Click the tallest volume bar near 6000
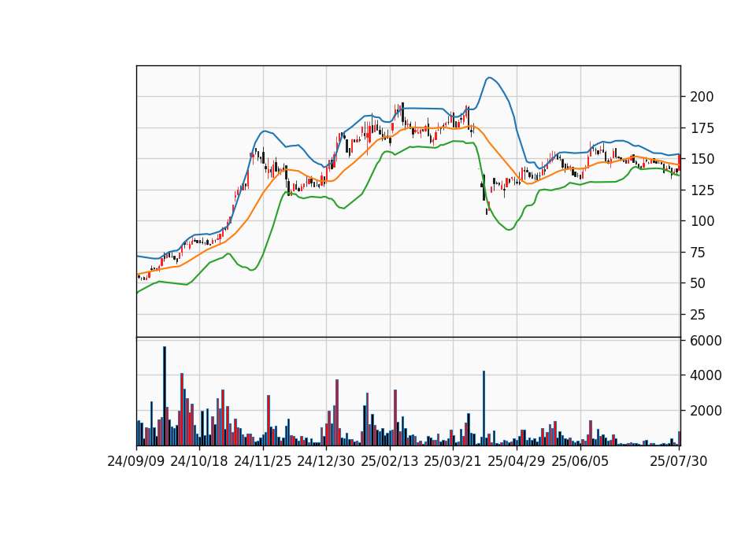The width and height of the screenshot is (756, 543). click(x=165, y=396)
